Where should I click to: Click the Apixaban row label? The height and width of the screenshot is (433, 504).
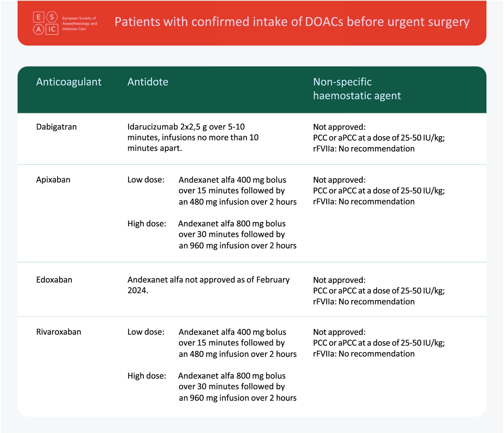click(x=53, y=180)
